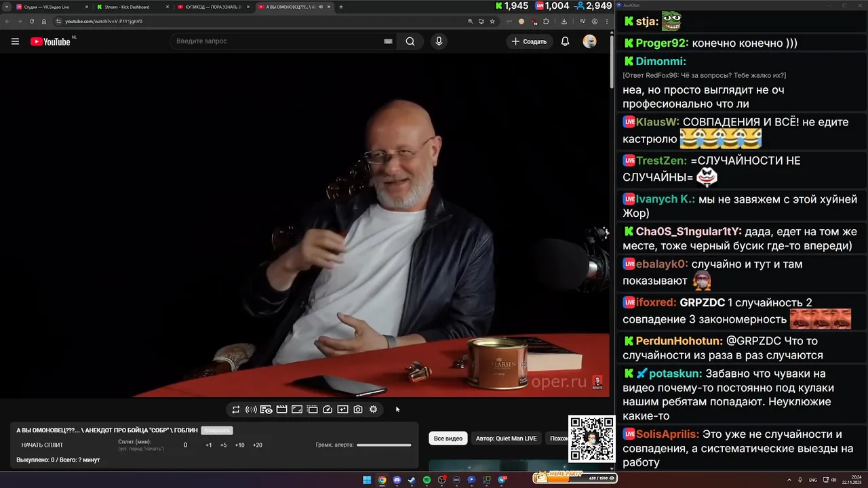Open browser profile icon
This screenshot has height=488, width=868.
[x=595, y=21]
